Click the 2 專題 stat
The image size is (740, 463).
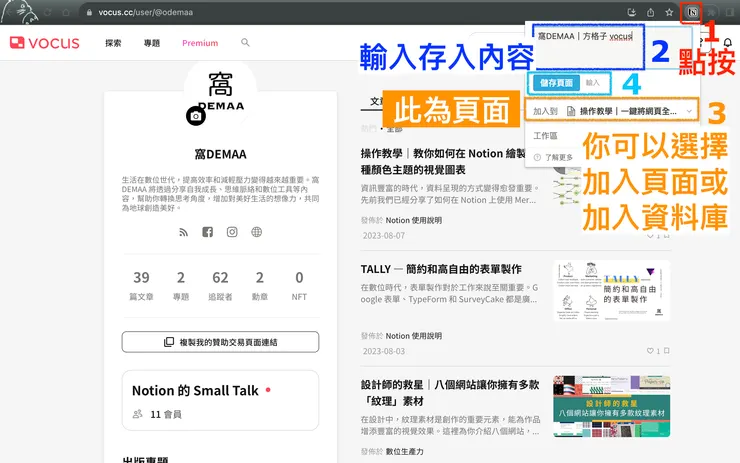click(181, 285)
